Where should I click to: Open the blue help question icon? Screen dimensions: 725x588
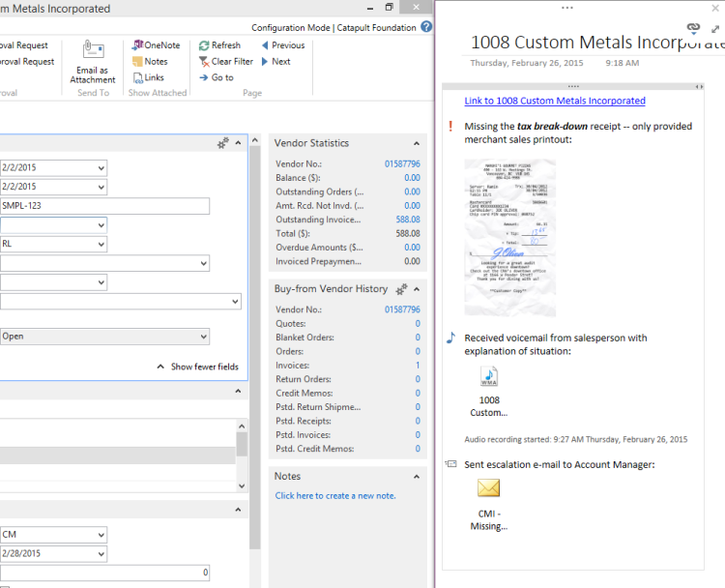[426, 27]
